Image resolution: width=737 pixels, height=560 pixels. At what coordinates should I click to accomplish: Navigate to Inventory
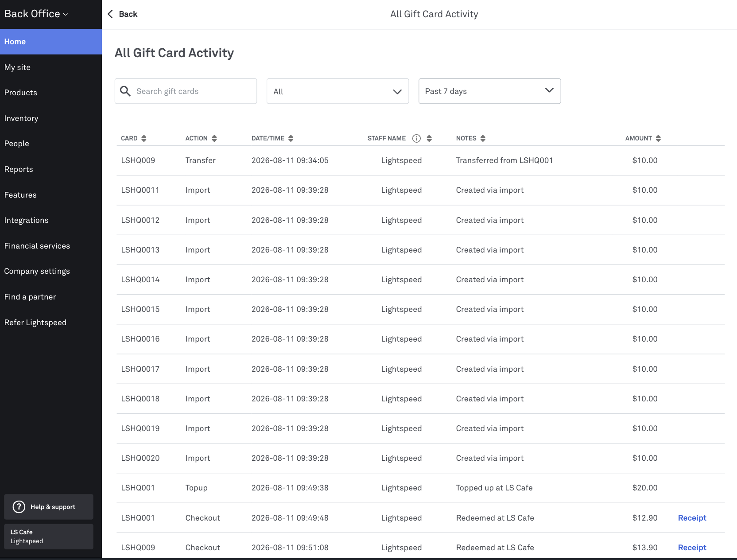[x=51, y=118]
